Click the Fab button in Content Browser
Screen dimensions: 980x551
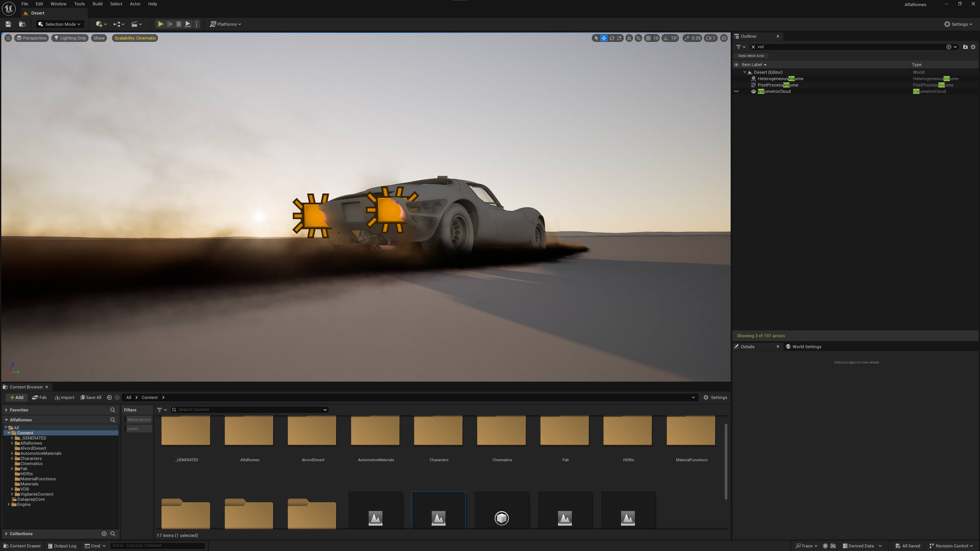coord(39,397)
